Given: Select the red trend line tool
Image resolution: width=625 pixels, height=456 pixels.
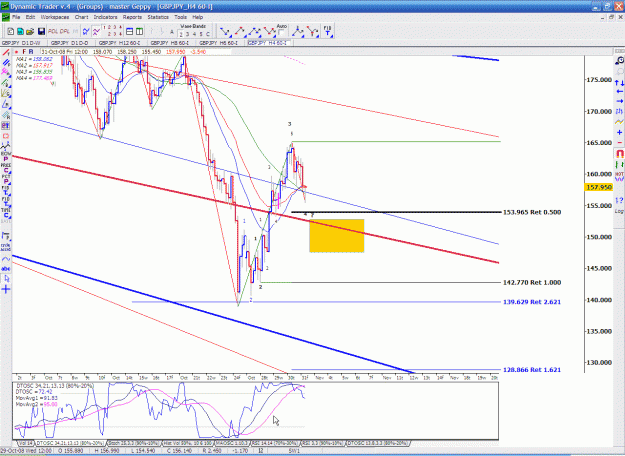Looking at the screenshot, I should coord(6,53).
